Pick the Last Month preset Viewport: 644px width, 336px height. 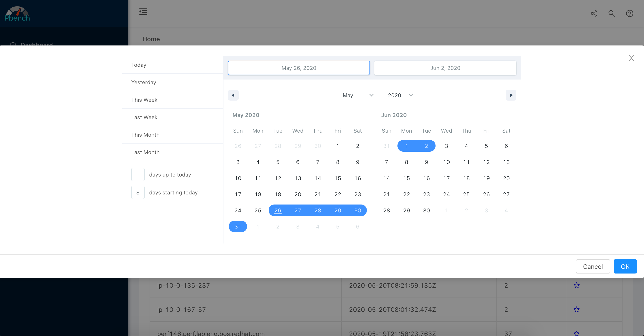pos(172,152)
